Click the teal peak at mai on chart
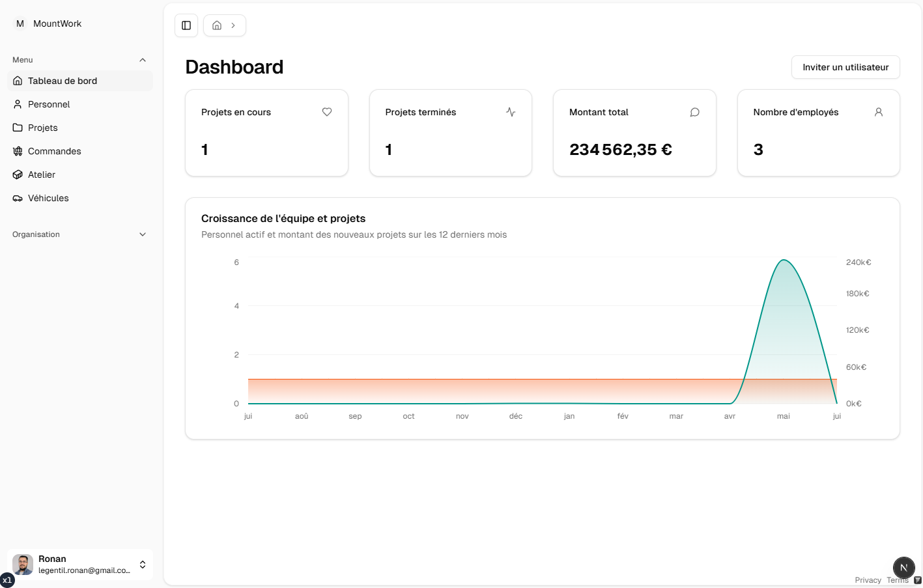This screenshot has height=588, width=923. 784,260
